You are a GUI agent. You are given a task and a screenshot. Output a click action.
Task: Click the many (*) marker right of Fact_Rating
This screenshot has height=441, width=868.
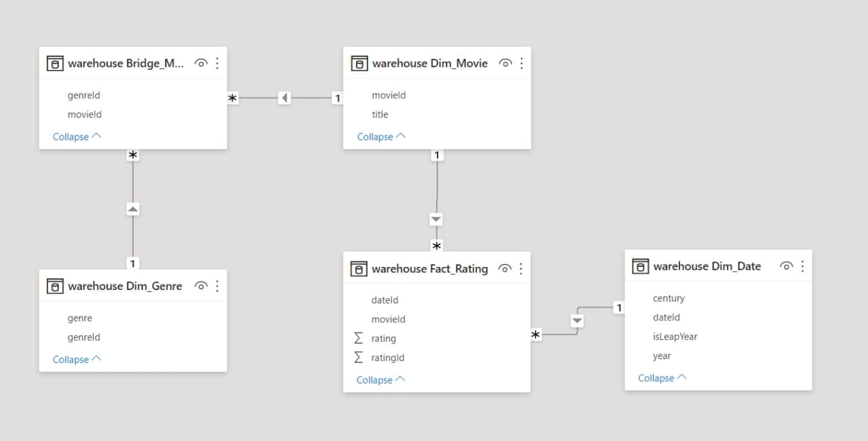pos(536,335)
